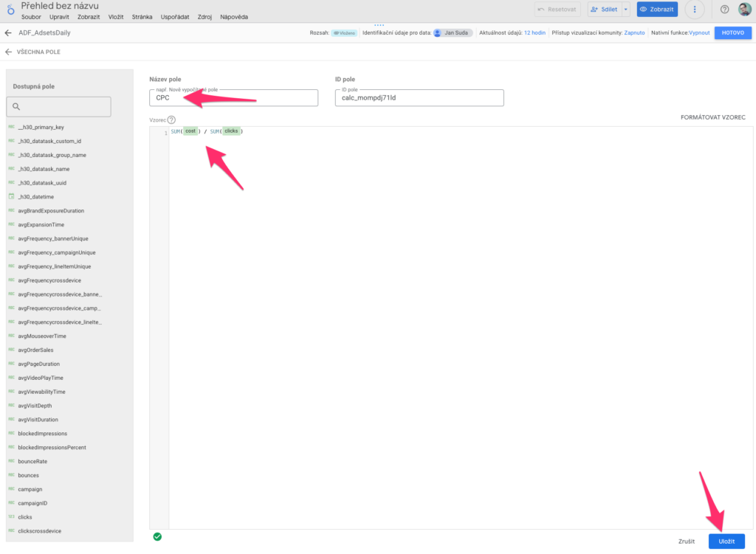
Task: Open the Soubor menu
Action: (31, 16)
